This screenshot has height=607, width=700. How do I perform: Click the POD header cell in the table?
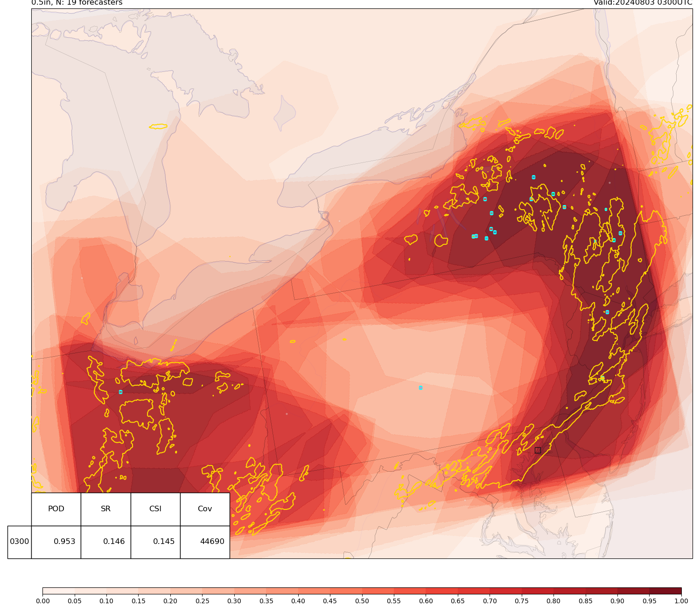(x=56, y=509)
